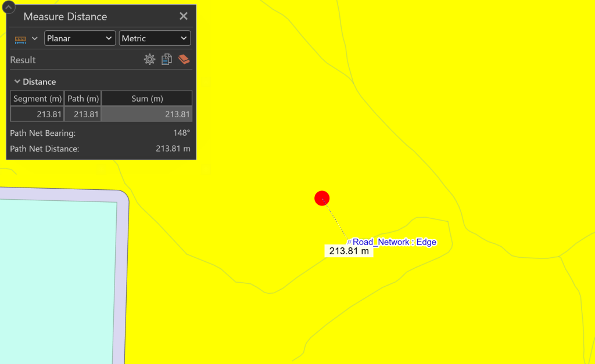Click the red point marker on map
The width and height of the screenshot is (595, 364).
coord(322,199)
